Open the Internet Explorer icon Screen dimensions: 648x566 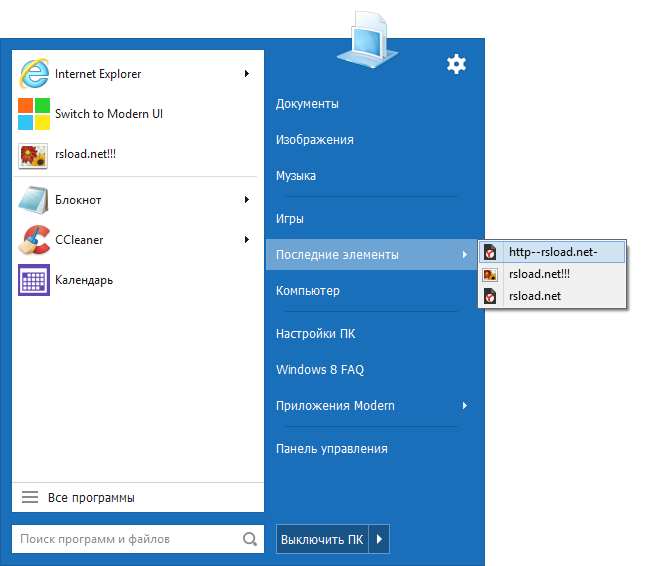(34, 74)
